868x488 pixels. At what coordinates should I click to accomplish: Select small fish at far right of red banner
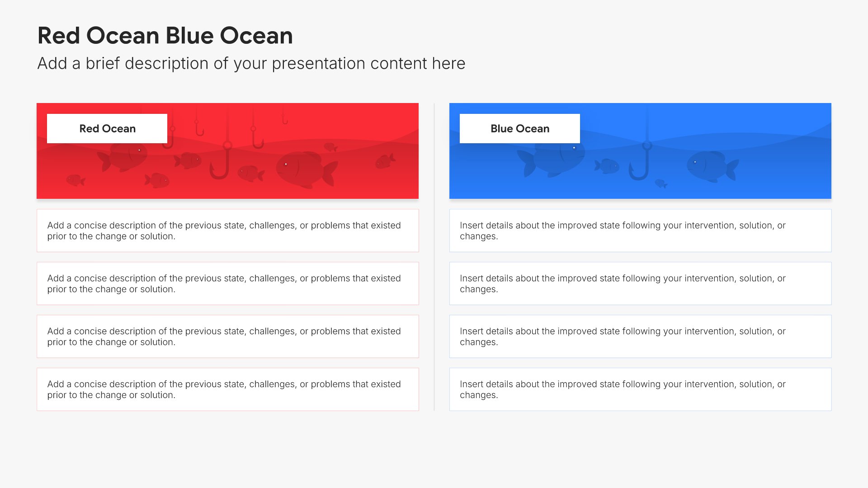click(x=385, y=161)
